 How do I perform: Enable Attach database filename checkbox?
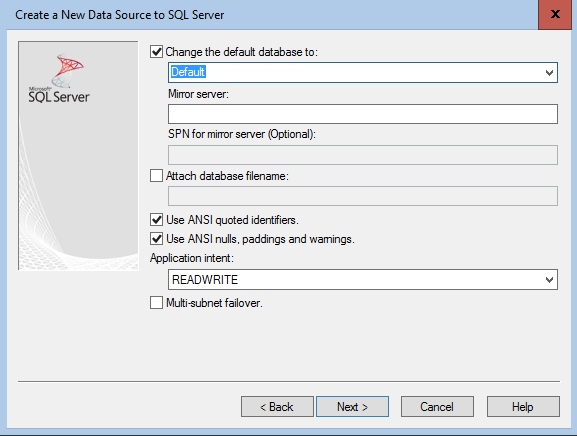tap(156, 176)
